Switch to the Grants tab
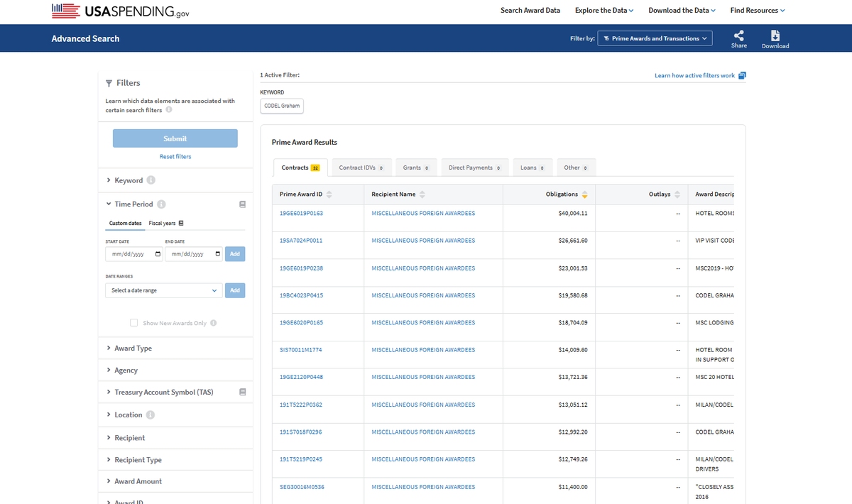 416,168
